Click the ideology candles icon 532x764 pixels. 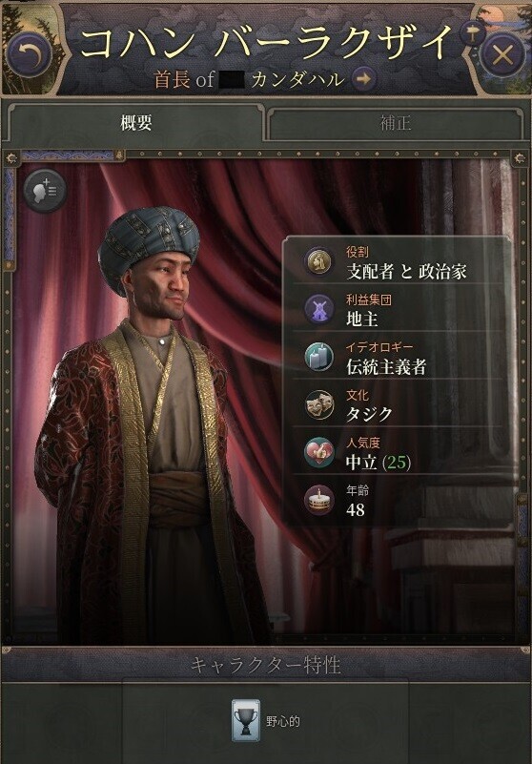point(319,357)
